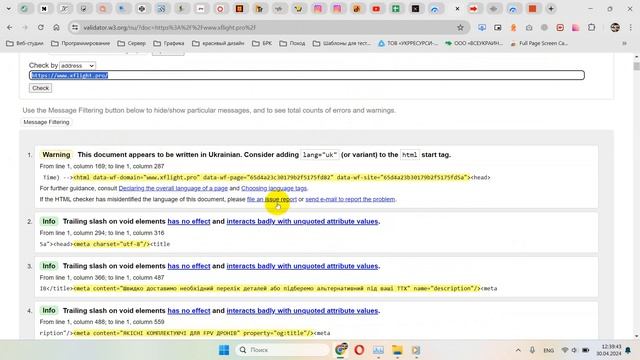Launch Opera browser from the taskbar
This screenshot has height=360, width=640.
[359, 350]
